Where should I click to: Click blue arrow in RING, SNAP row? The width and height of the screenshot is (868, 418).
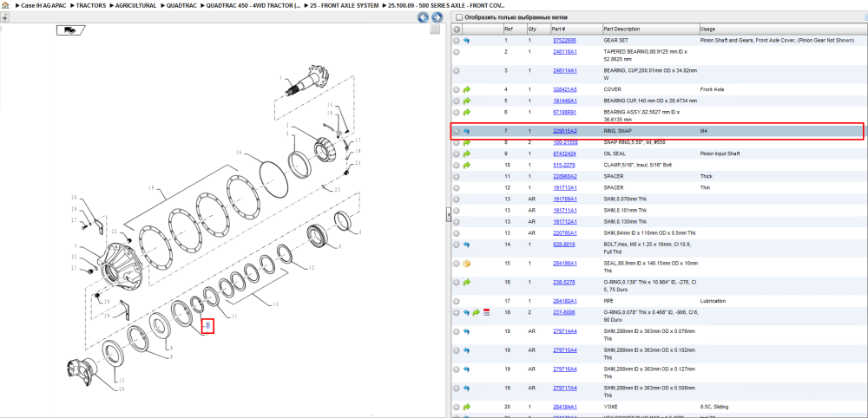(x=466, y=131)
